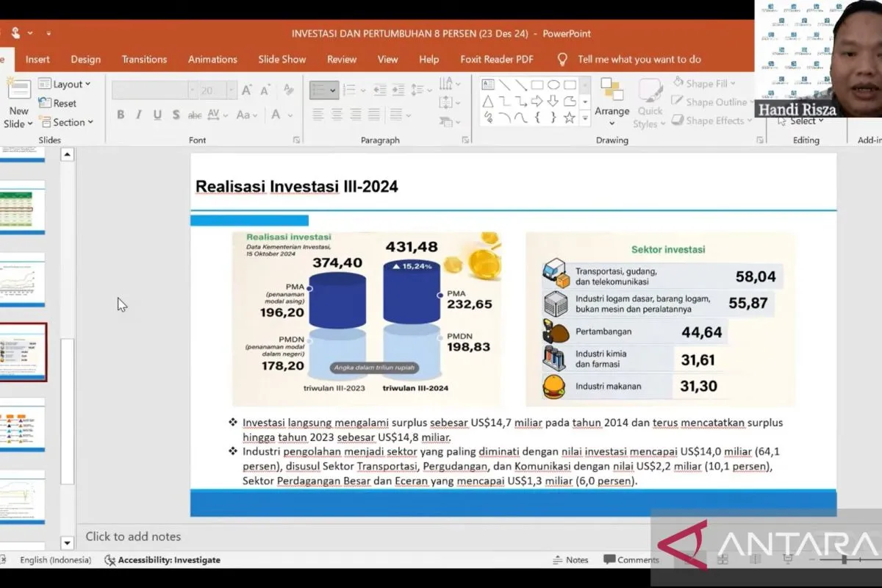Open the Arrange dropdown menu
Image resolution: width=882 pixels, height=588 pixels.
(x=612, y=112)
